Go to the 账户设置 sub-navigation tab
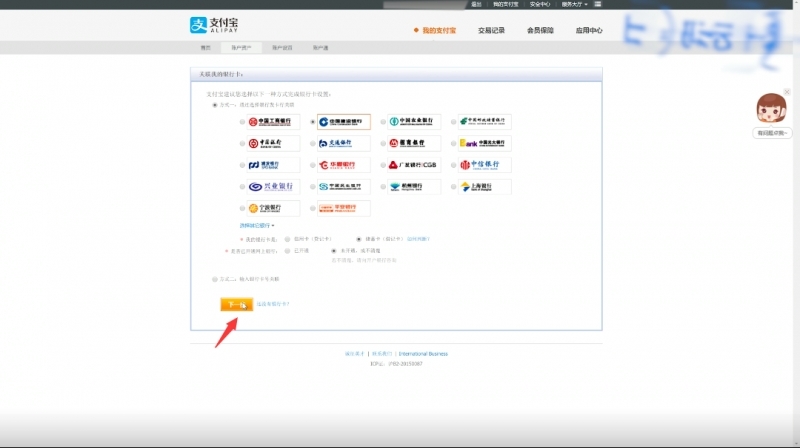 pyautogui.click(x=282, y=47)
